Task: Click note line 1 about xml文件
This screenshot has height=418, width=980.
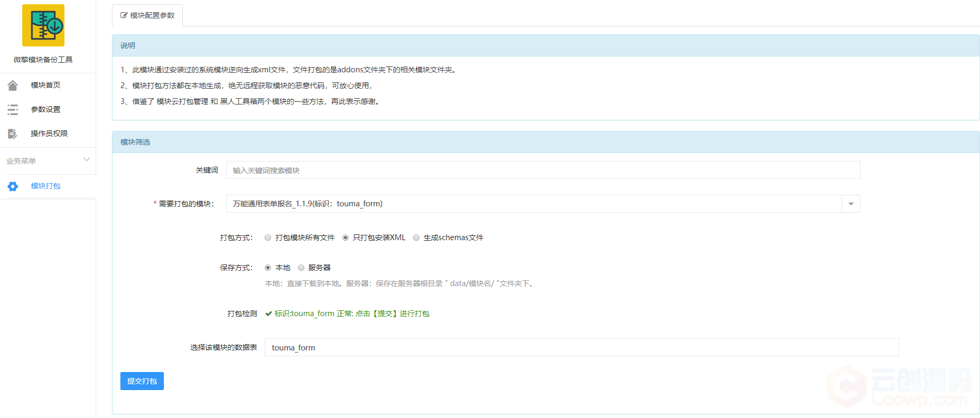Action: point(289,70)
